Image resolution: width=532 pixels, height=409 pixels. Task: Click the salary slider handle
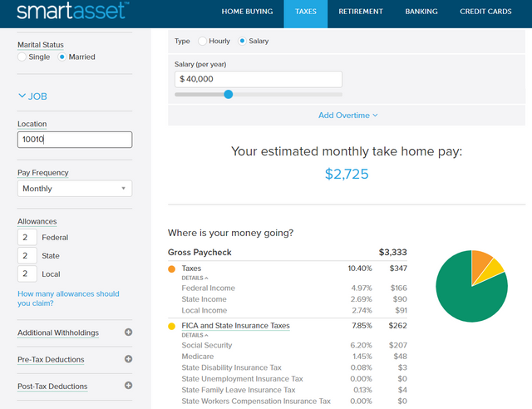click(229, 95)
